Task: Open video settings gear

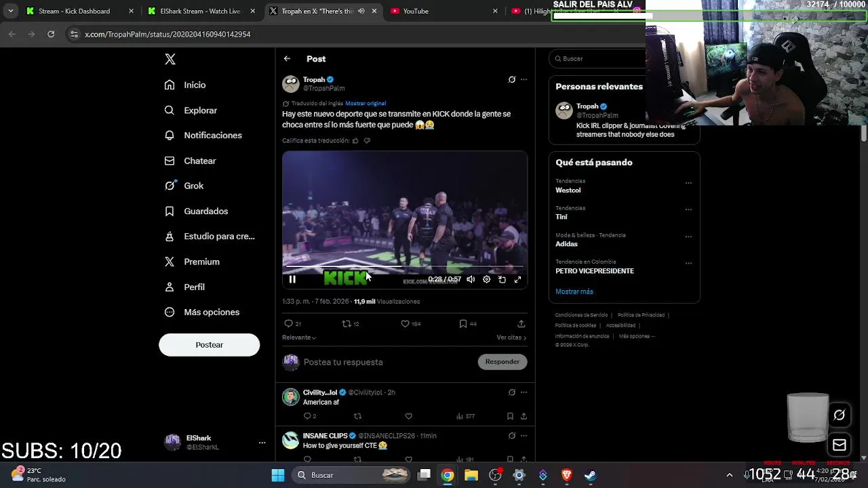Action: click(x=486, y=279)
